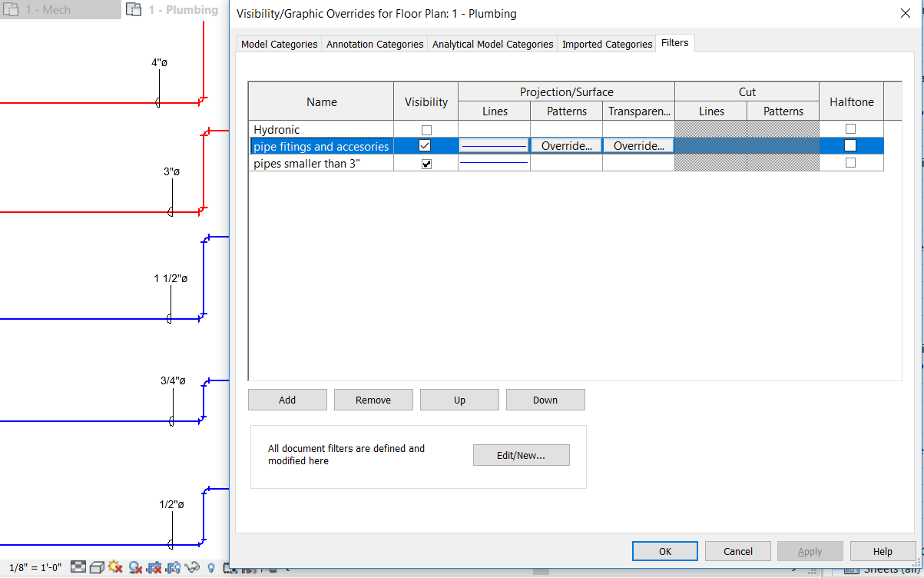Enable Halftone for pipe fitings and accesories
The image size is (924, 578).
click(x=850, y=145)
